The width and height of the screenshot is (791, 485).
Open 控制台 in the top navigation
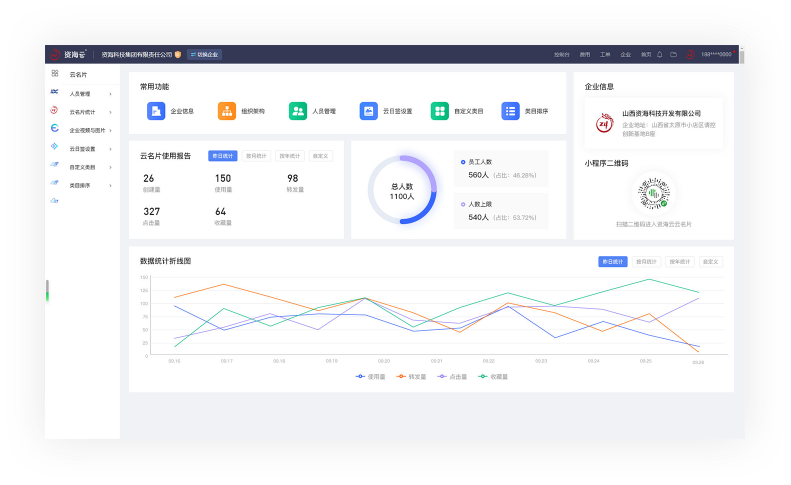561,55
